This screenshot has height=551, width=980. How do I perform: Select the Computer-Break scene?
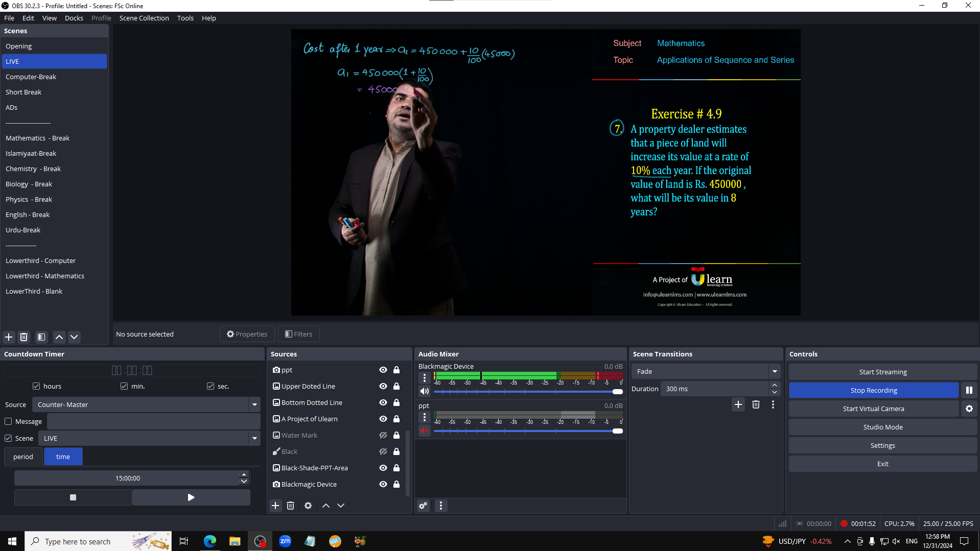point(54,77)
